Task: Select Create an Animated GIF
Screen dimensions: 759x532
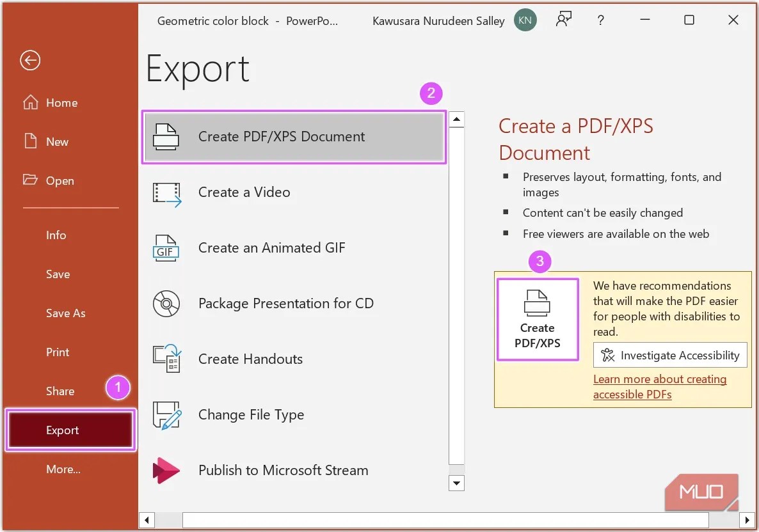Action: pyautogui.click(x=271, y=248)
